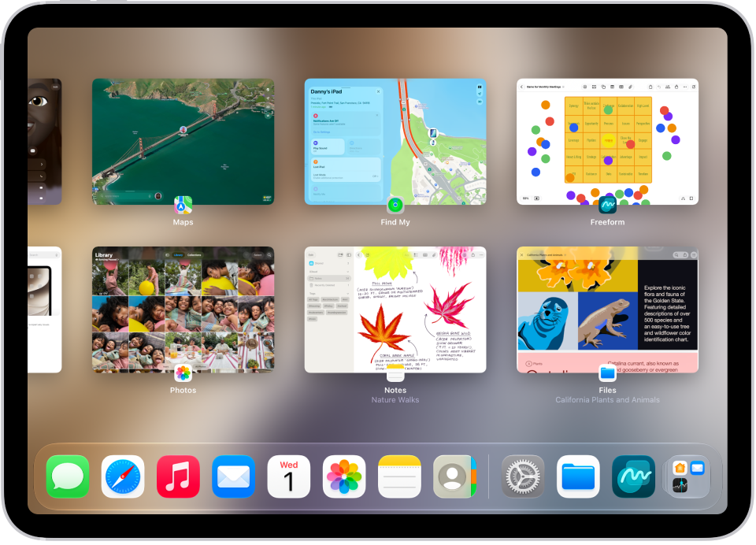Open the App Library folder in dock
The height and width of the screenshot is (545, 756).
click(688, 476)
